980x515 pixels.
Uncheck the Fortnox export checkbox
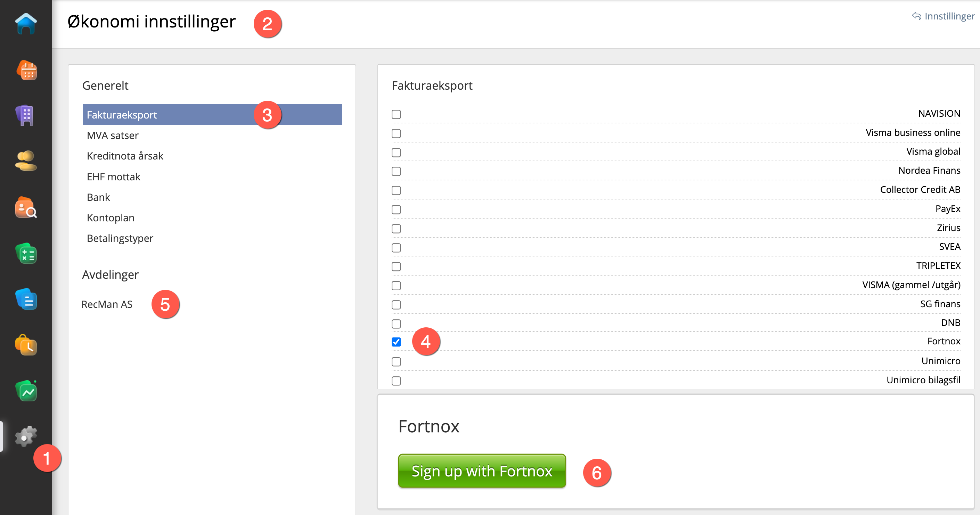pos(396,342)
